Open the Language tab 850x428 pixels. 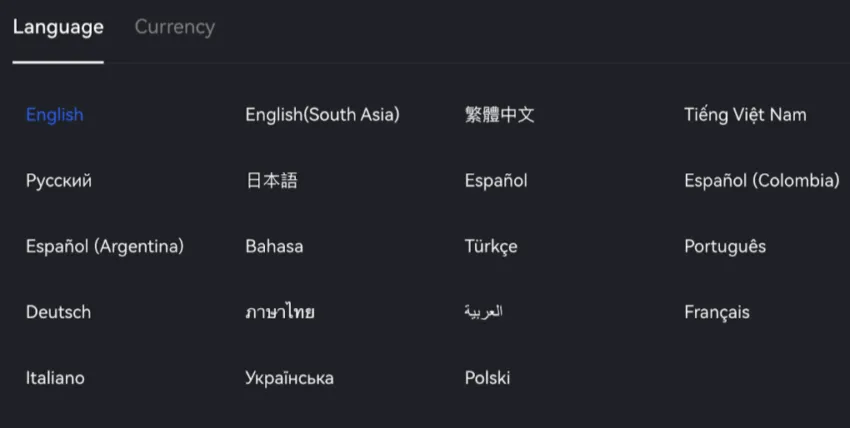click(58, 27)
